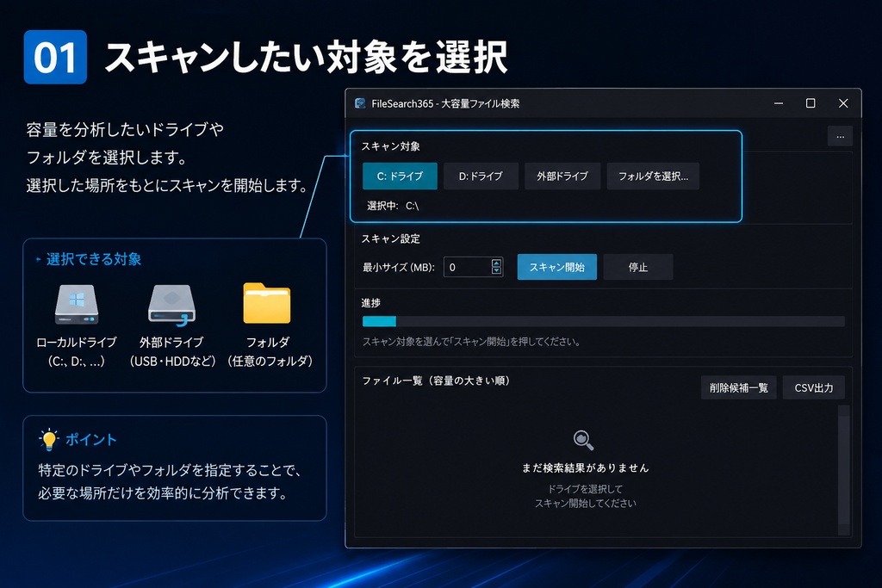
Task: Click the (C:, D:, ...) caption
Action: pyautogui.click(x=77, y=361)
